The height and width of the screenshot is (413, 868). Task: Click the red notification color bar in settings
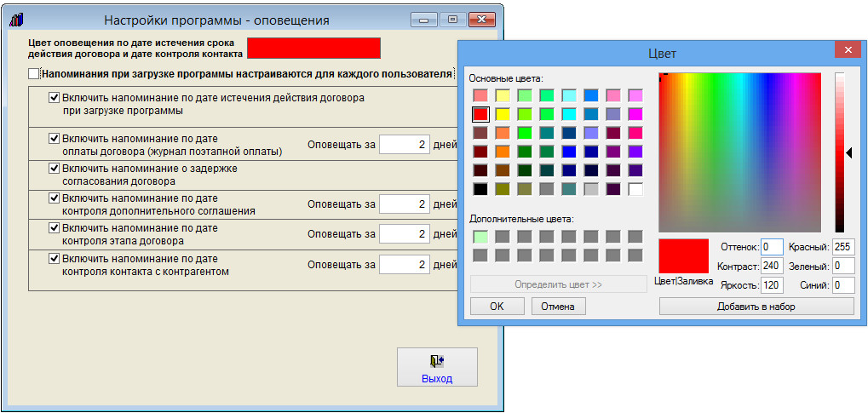[x=313, y=49]
